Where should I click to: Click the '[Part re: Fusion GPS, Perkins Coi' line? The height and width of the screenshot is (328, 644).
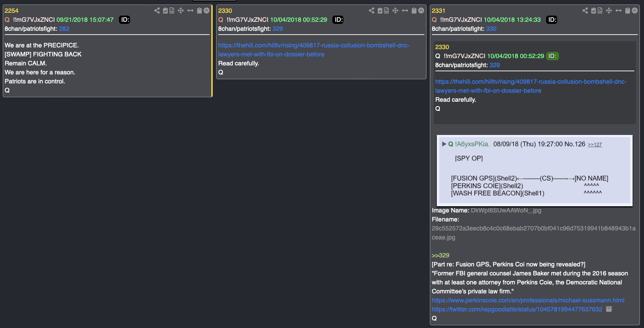[508, 264]
